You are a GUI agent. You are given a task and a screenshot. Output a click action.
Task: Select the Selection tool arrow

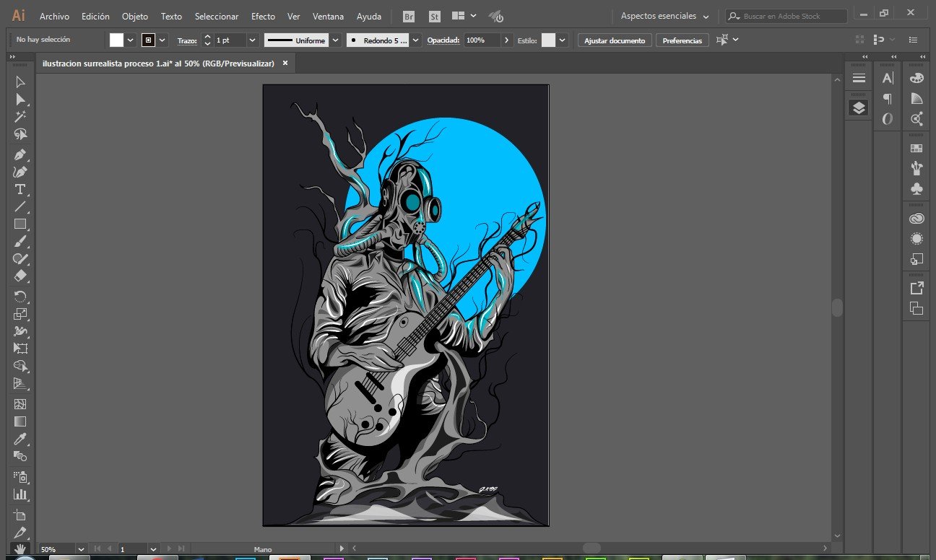[20, 82]
